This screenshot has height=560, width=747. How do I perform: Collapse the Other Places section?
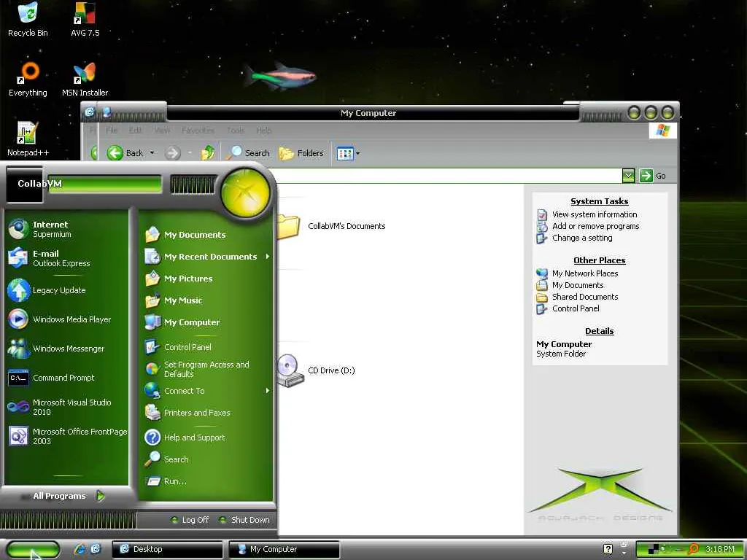[x=600, y=260]
